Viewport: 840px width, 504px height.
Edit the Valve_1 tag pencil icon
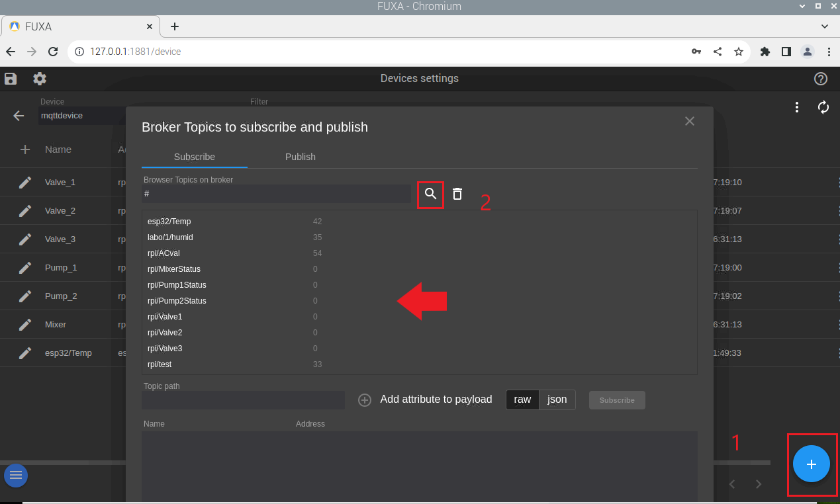[25, 183]
